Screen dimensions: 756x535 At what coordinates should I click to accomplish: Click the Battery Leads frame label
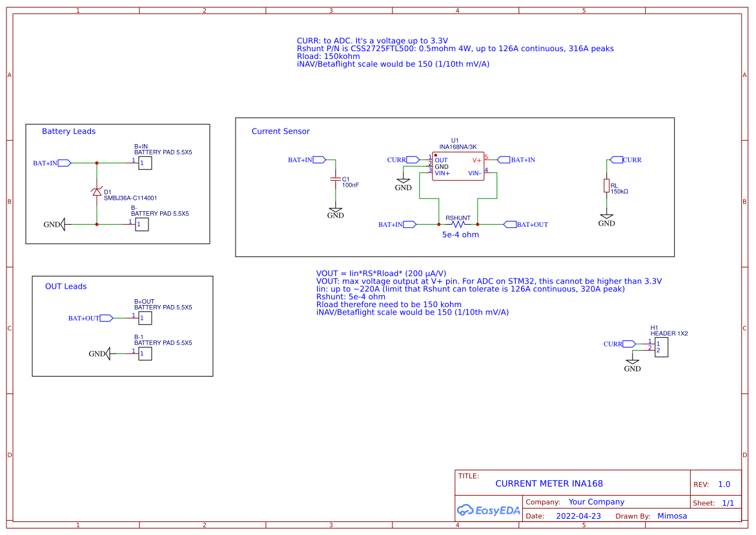pos(68,131)
